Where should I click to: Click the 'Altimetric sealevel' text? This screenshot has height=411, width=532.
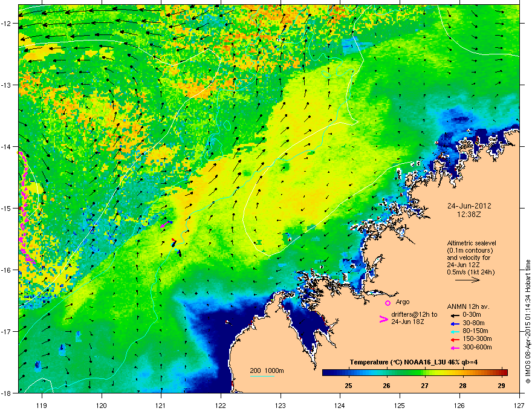coord(472,243)
